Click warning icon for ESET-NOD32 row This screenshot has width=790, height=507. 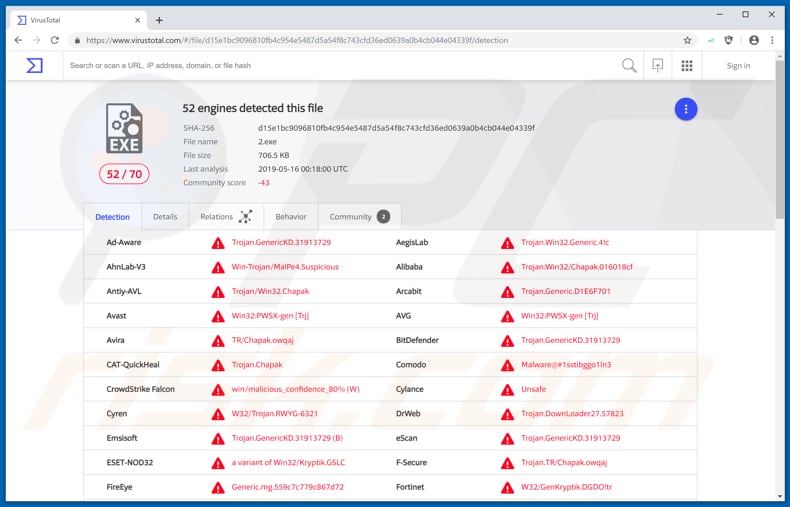(x=218, y=463)
